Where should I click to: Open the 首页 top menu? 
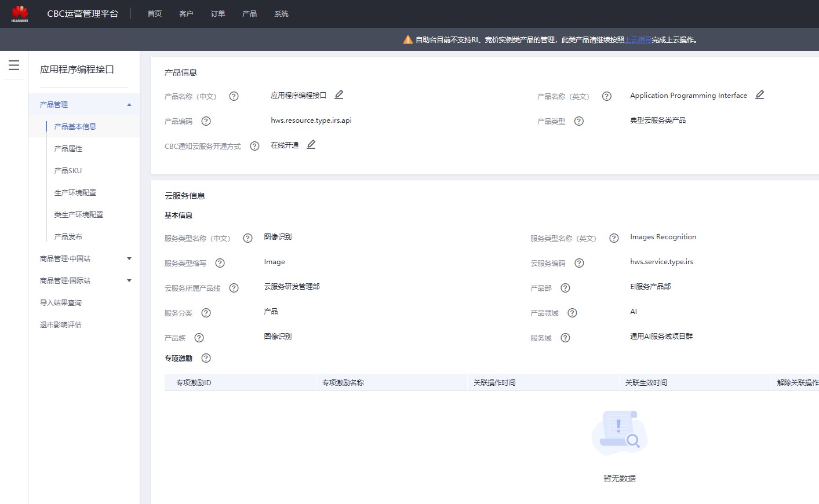[x=155, y=14]
